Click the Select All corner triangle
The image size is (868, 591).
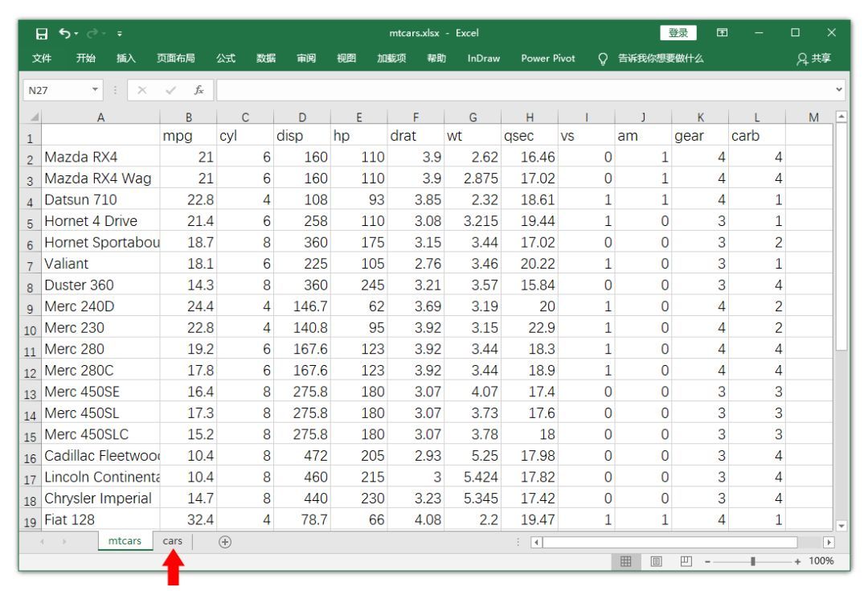(x=34, y=117)
